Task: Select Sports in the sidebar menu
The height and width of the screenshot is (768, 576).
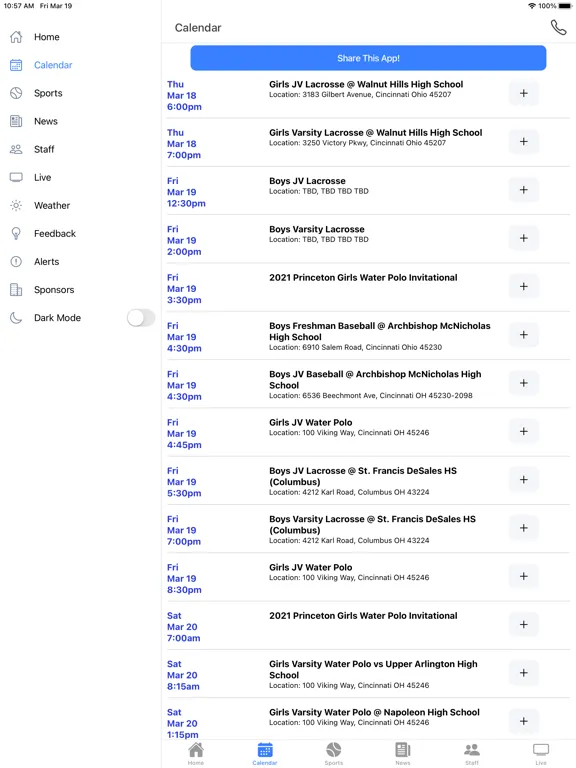Action: tap(48, 93)
